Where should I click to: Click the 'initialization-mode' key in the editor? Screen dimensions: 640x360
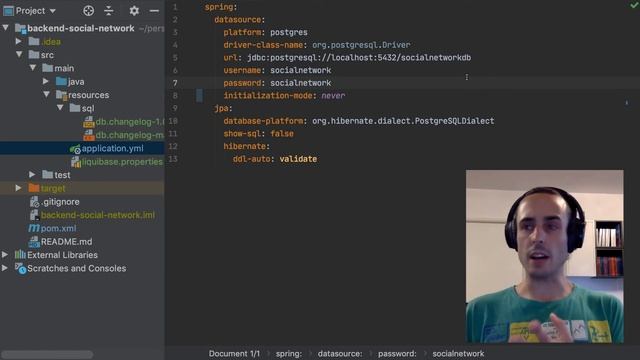[268, 96]
